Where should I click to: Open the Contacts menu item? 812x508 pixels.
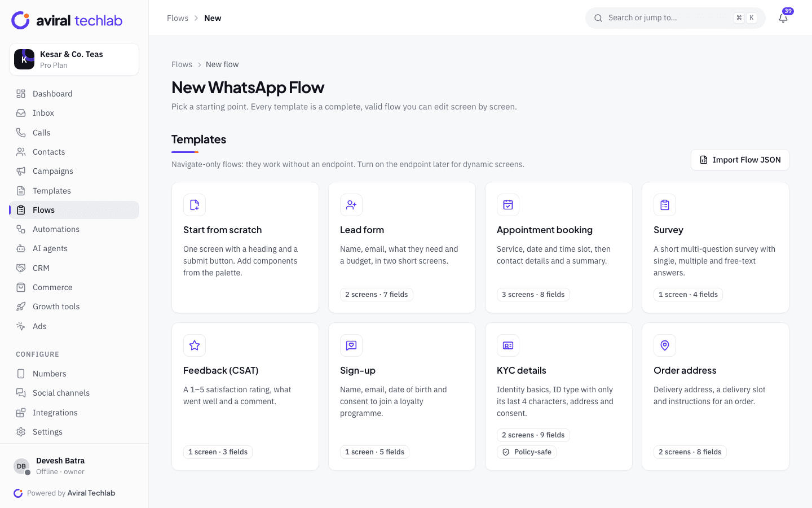tap(74, 152)
